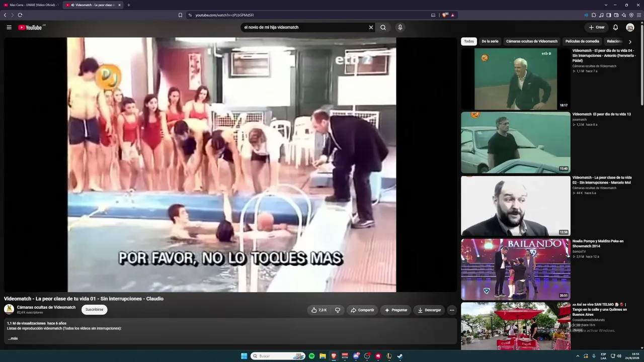Open Discord from the taskbar
Image resolution: width=644 pixels, height=362 pixels.
356,356
